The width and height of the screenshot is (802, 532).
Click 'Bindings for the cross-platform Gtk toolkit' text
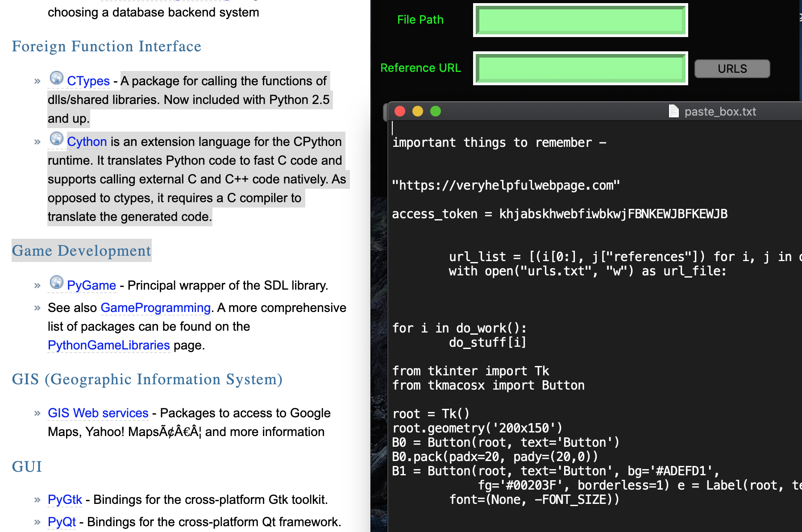(210, 499)
